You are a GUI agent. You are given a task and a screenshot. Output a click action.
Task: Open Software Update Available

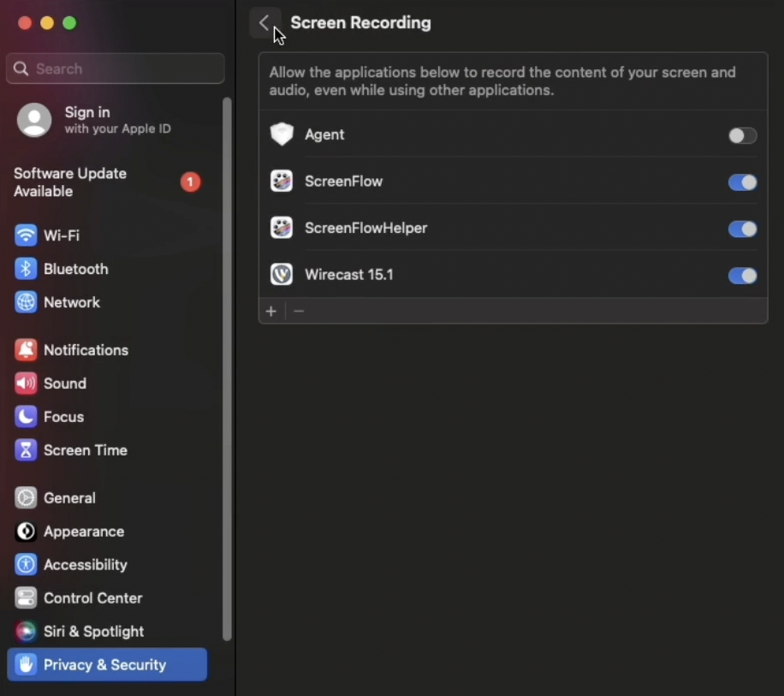click(x=70, y=182)
